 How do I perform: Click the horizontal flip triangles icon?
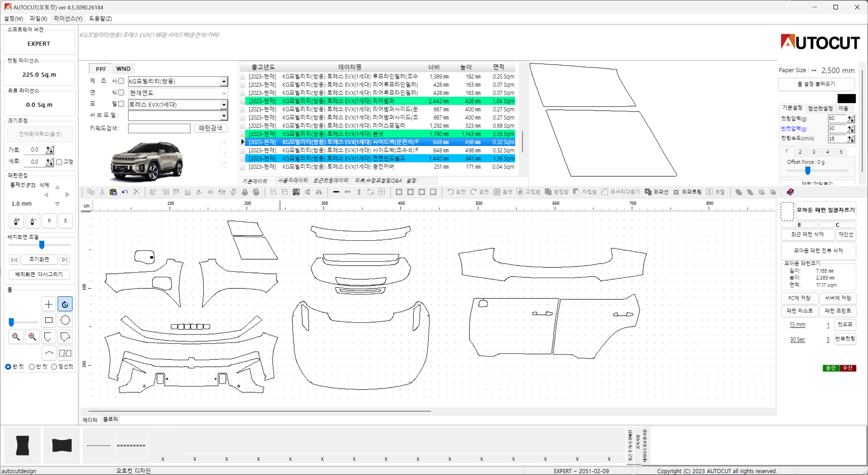coord(319,192)
